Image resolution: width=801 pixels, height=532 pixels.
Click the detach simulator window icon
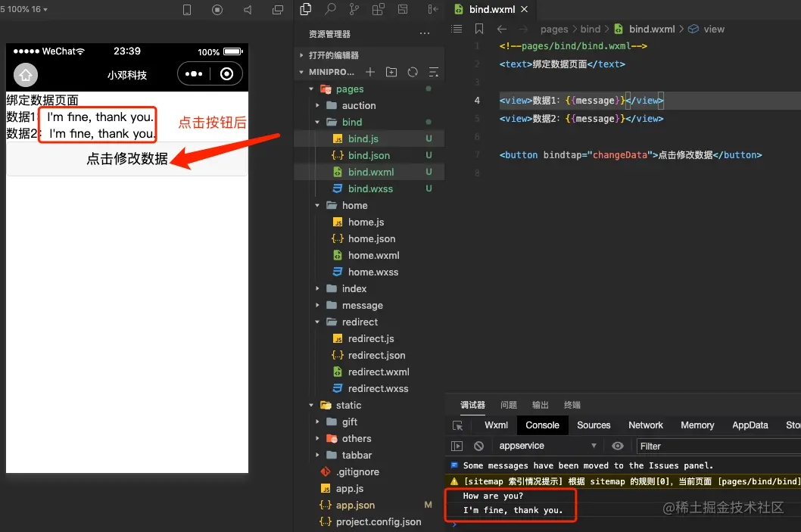point(278,10)
